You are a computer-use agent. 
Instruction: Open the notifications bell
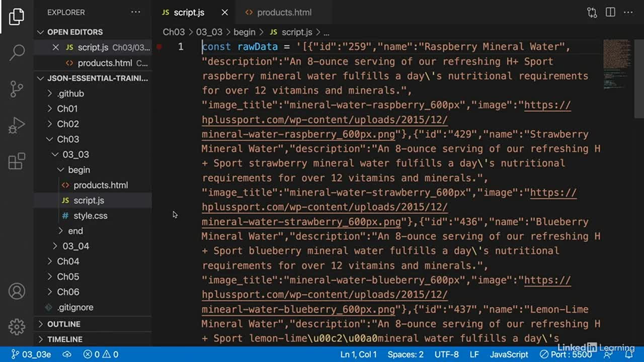pos(629,354)
